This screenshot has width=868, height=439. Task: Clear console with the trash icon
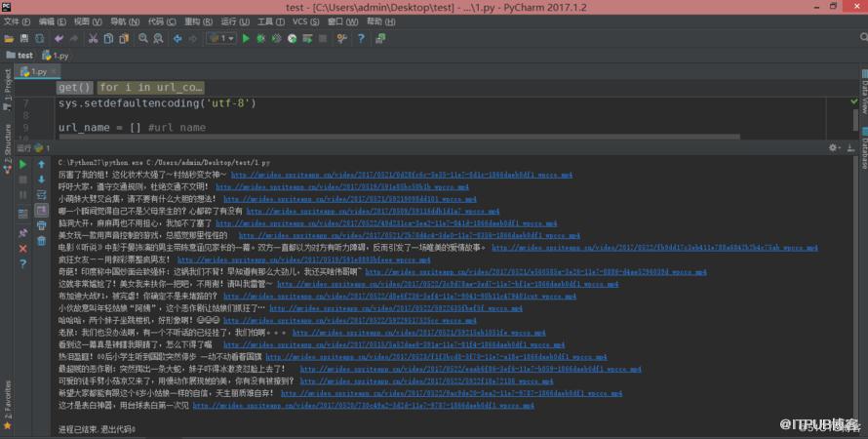(42, 241)
